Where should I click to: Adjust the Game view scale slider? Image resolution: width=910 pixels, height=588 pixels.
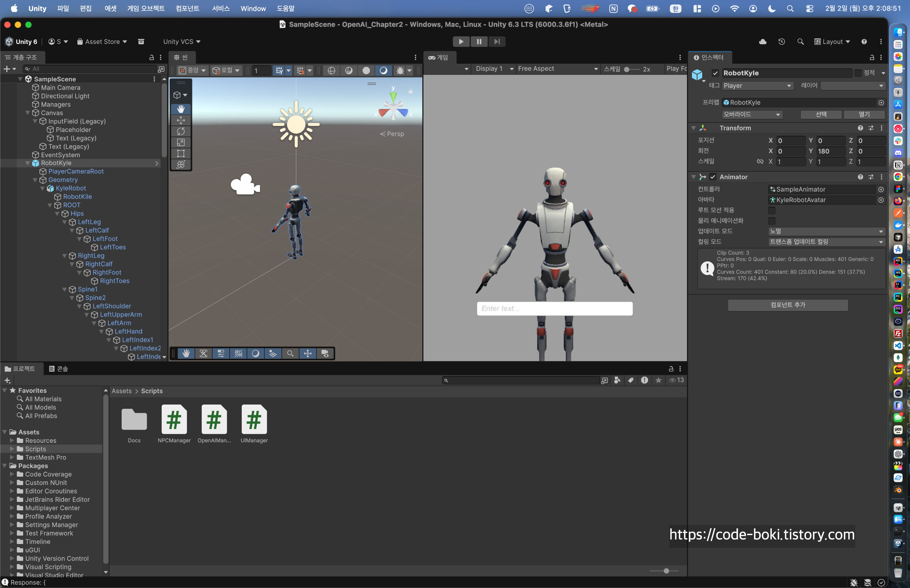pos(631,69)
